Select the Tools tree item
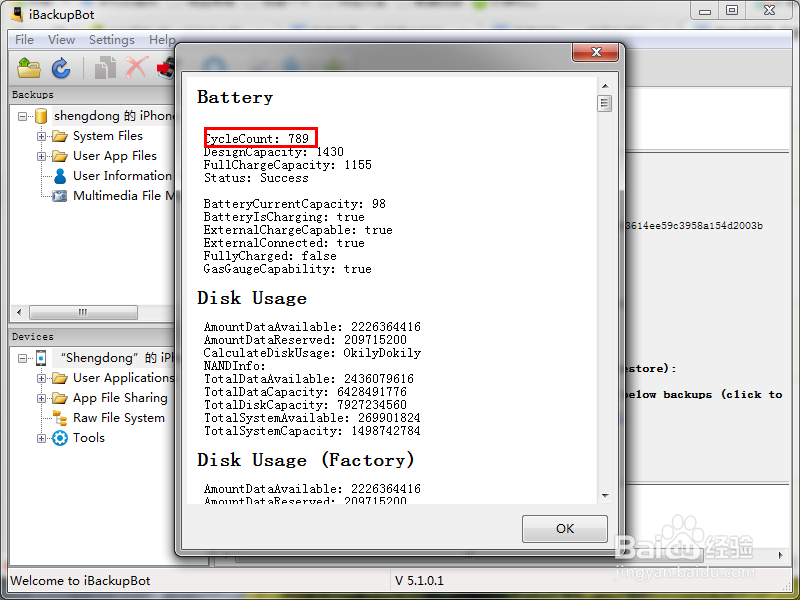Image resolution: width=800 pixels, height=600 pixels. (x=89, y=438)
